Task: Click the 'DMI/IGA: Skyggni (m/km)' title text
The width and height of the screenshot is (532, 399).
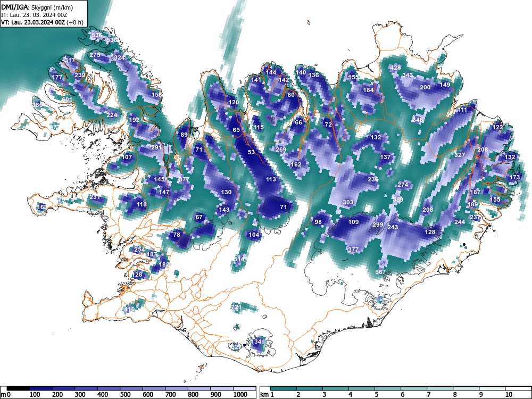Action: tap(37, 7)
